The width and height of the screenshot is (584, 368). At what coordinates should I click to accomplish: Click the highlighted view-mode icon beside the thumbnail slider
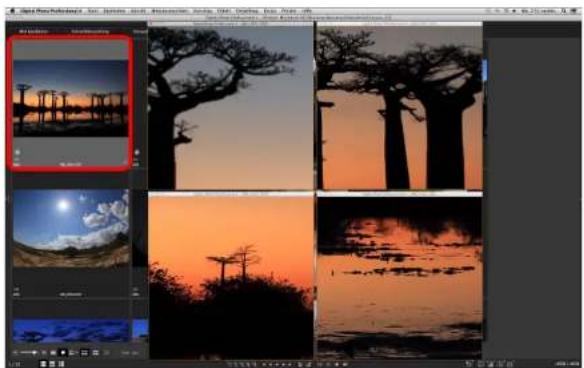pyautogui.click(x=63, y=352)
